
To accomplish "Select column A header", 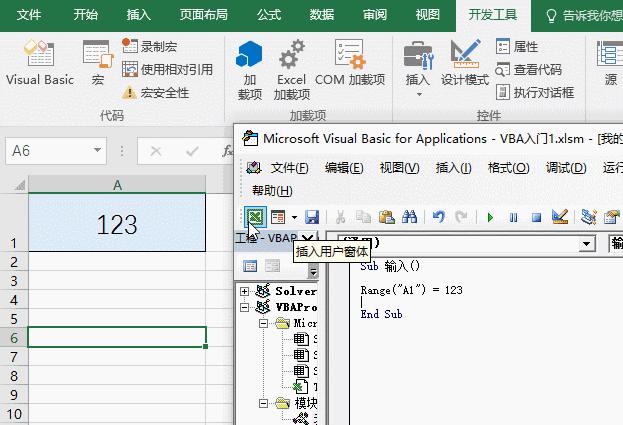I will coord(117,185).
